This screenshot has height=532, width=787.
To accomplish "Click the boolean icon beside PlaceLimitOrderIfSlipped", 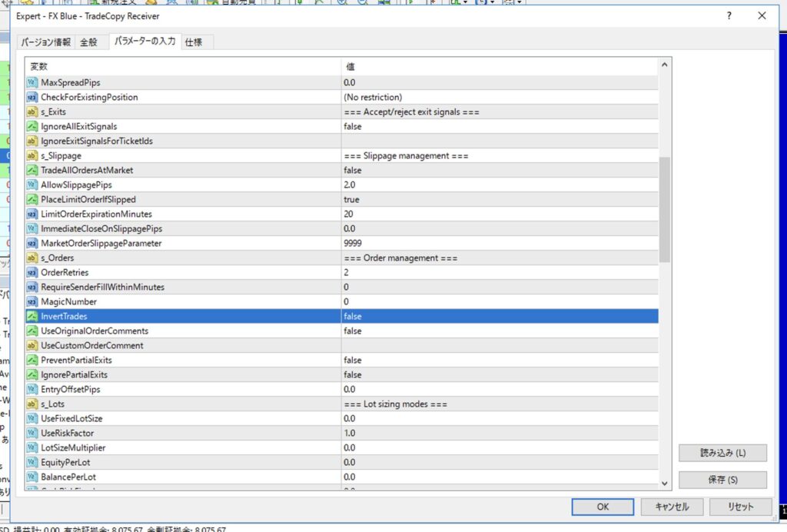I will click(x=32, y=199).
